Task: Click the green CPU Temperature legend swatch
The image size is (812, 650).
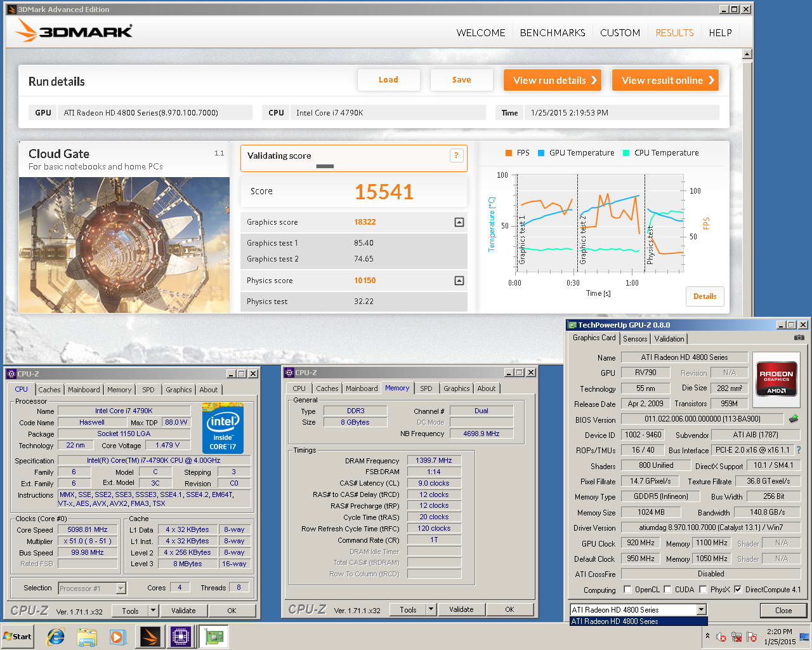Action: click(x=626, y=153)
